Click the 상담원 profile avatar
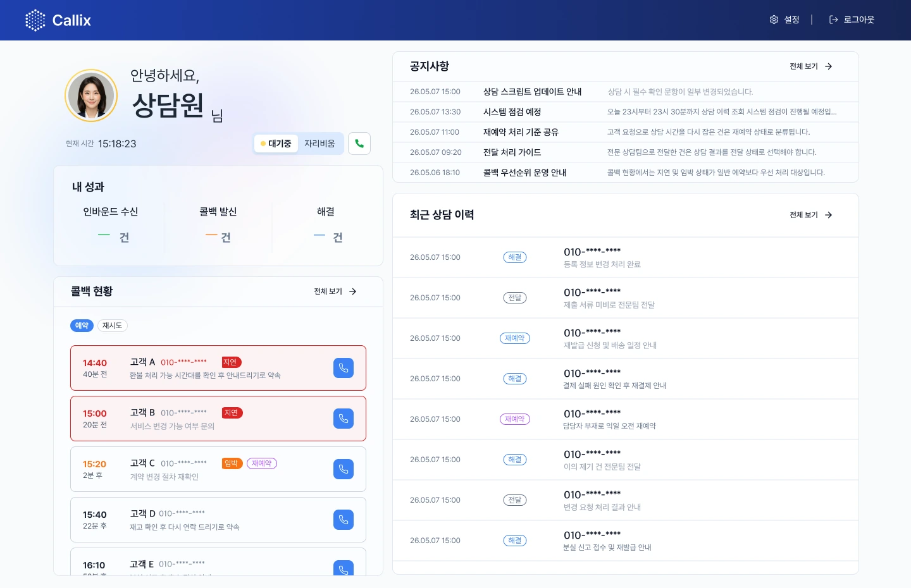This screenshot has width=911, height=588. (91, 95)
